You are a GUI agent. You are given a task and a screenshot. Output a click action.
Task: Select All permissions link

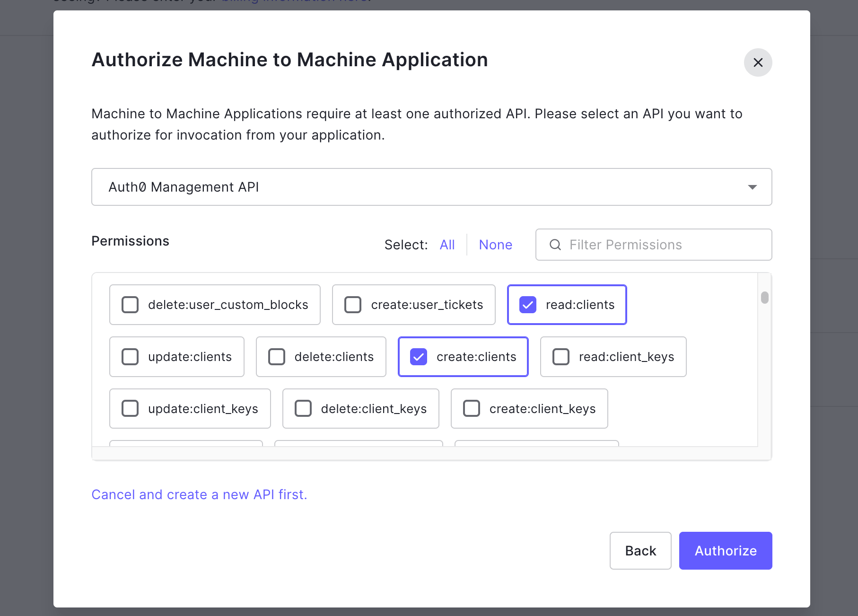(x=447, y=245)
